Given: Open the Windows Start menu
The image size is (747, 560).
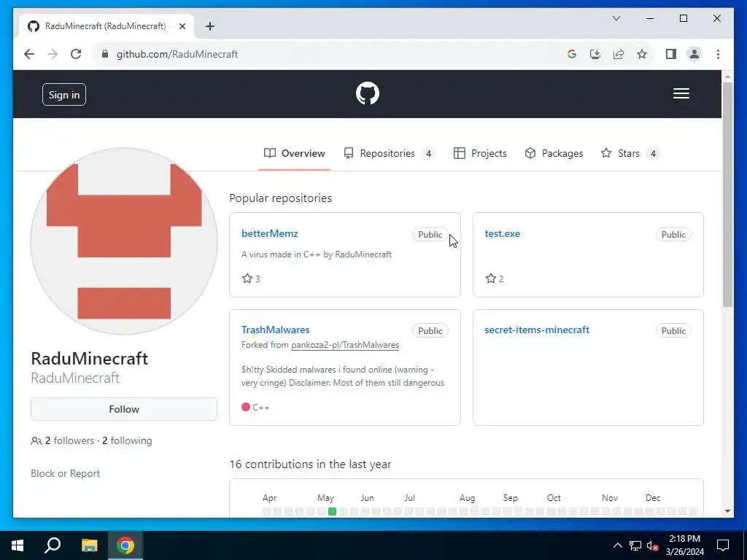Looking at the screenshot, I should (18, 545).
